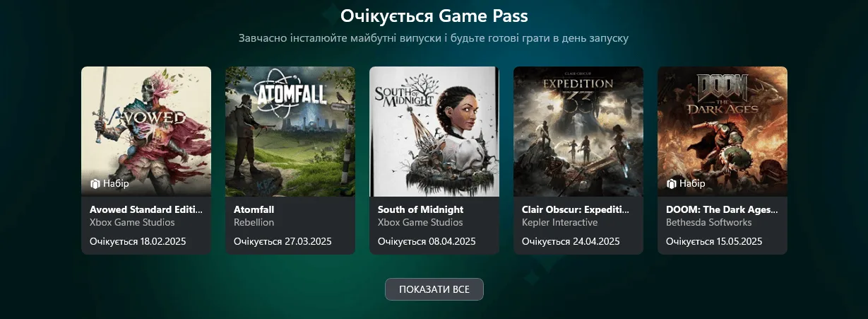The height and width of the screenshot is (319, 868).
Task: Click Rebellion publisher name under Atomfall
Action: point(254,222)
